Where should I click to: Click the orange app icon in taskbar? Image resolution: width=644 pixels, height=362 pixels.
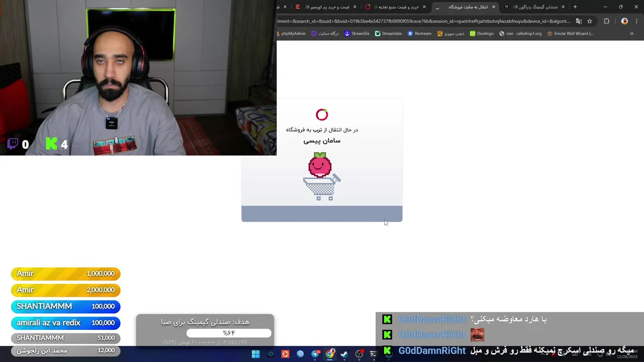285,354
